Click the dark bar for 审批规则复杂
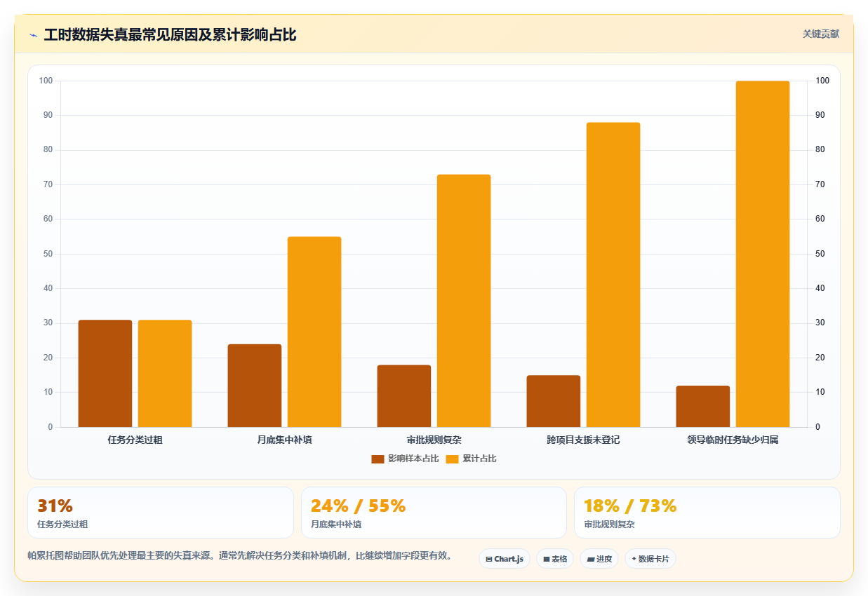Viewport: 868px width, 596px height. pos(404,396)
